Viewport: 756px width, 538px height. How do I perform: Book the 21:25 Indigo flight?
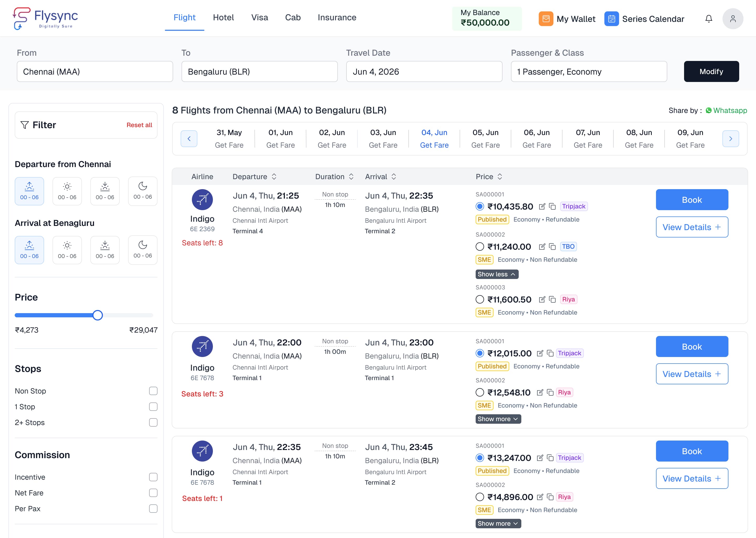pyautogui.click(x=692, y=200)
